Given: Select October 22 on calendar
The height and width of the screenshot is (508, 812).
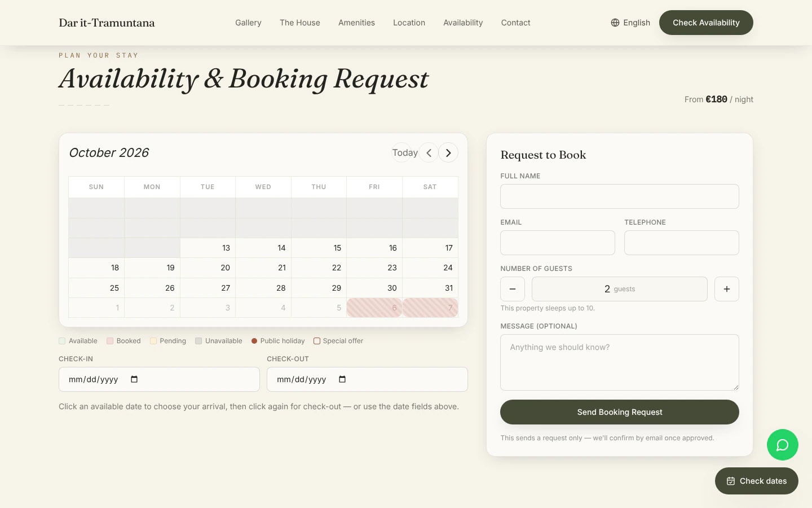Looking at the screenshot, I should pos(319,268).
